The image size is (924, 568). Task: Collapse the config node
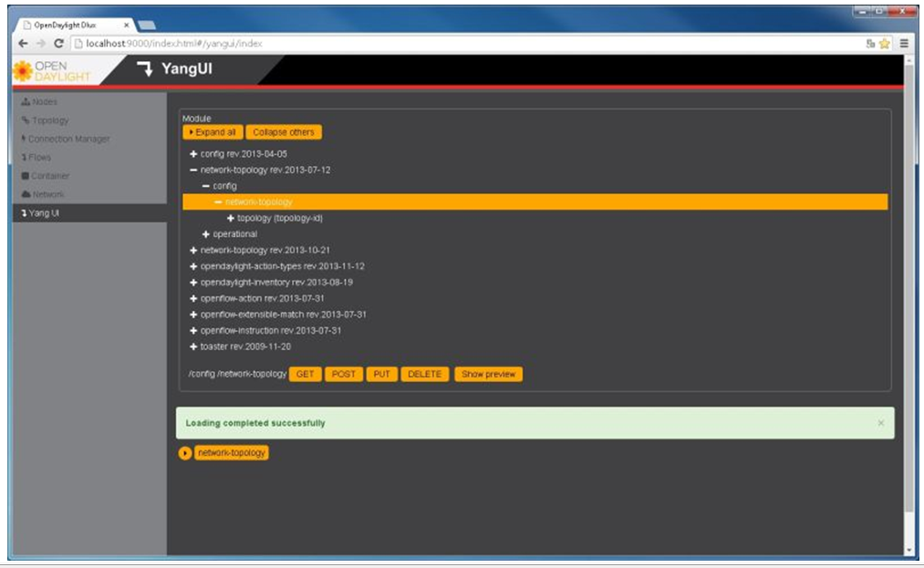point(205,186)
